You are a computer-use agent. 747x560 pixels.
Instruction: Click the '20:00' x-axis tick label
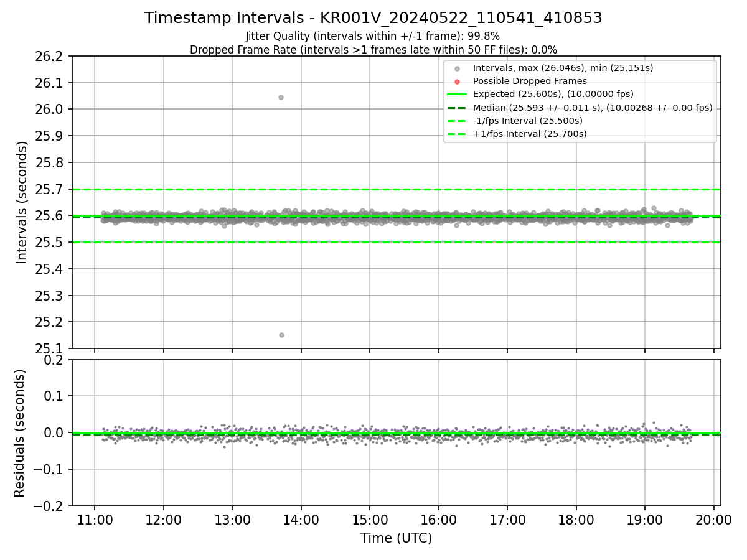713,520
